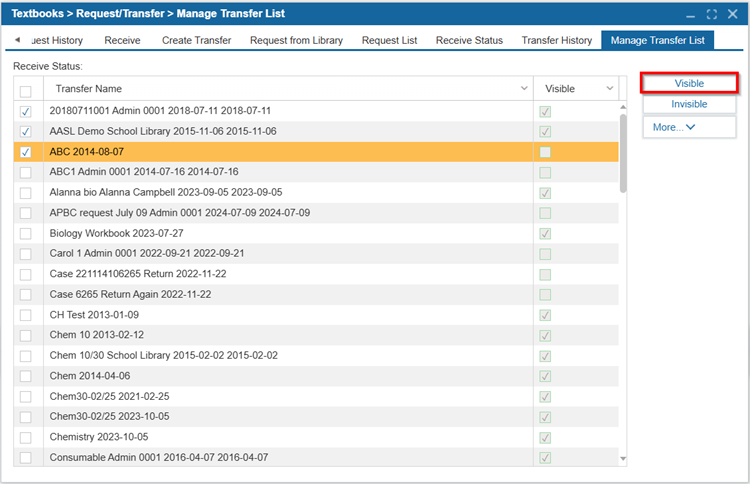Check the CH Test 2013-01-09 row checkbox
Screen dimensions: 750x484
click(x=25, y=315)
